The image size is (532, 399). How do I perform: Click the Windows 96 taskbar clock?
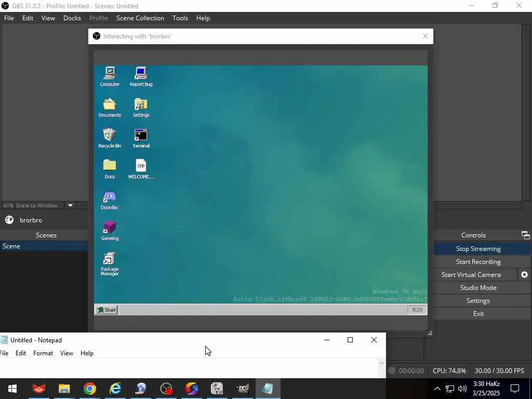417,310
